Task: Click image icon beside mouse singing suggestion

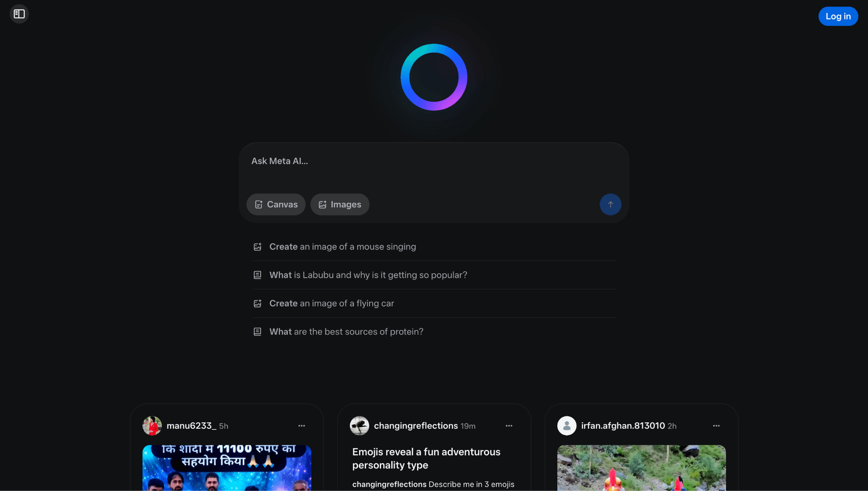Action: [257, 247]
